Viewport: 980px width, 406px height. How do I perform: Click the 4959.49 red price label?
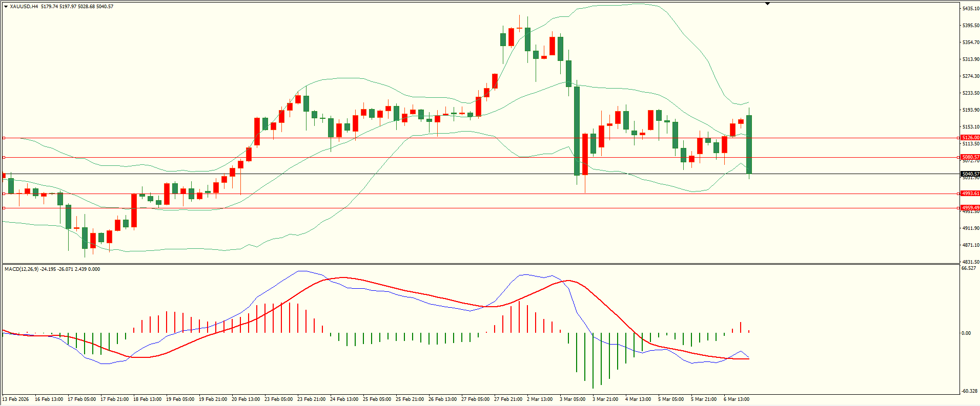click(970, 208)
